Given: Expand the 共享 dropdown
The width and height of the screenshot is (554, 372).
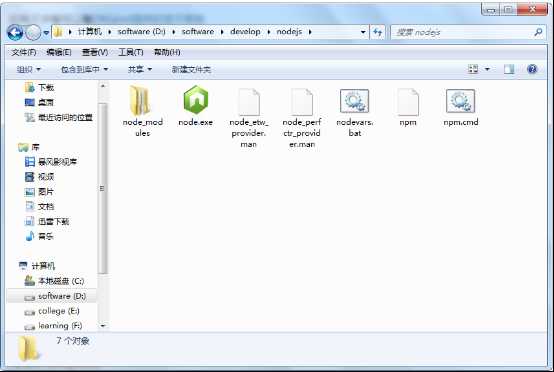Looking at the screenshot, I should pos(140,69).
